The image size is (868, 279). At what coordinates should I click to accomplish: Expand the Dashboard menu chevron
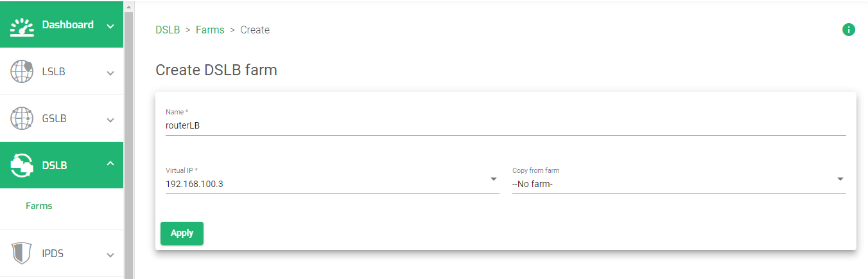click(x=110, y=26)
